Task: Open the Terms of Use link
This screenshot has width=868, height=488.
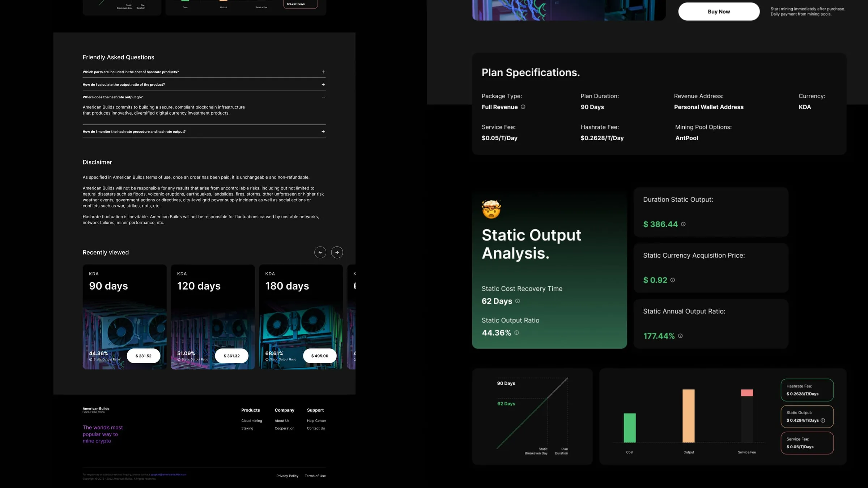Action: coord(315,476)
